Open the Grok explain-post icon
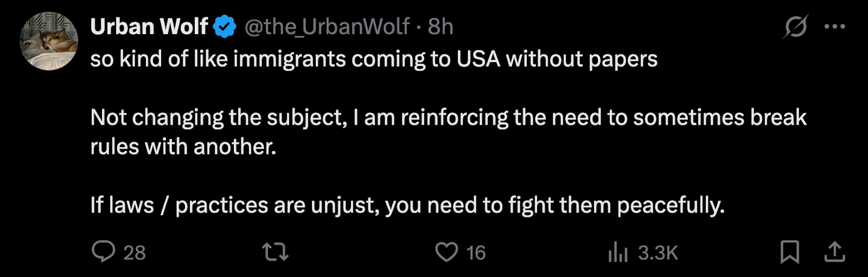The height and width of the screenshot is (277, 868). 795,26
